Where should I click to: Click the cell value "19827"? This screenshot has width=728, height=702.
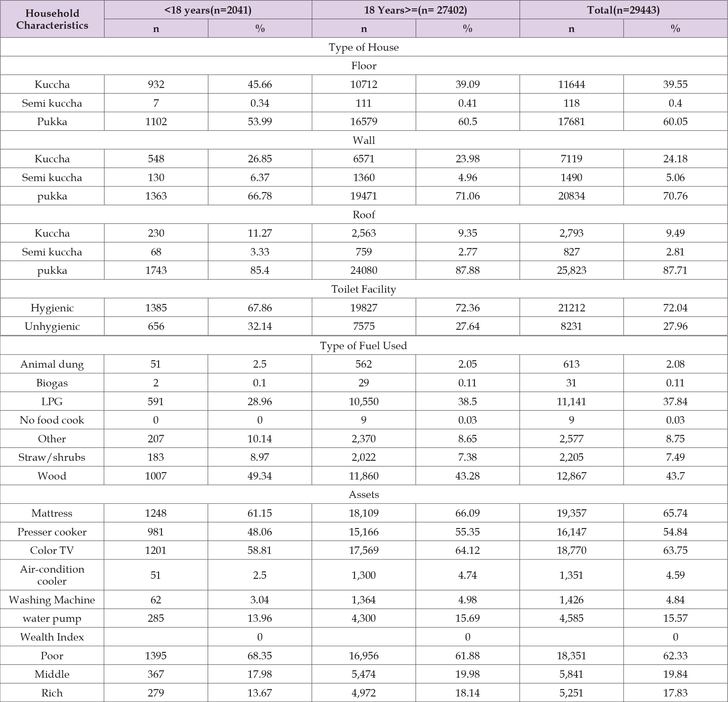(364, 308)
